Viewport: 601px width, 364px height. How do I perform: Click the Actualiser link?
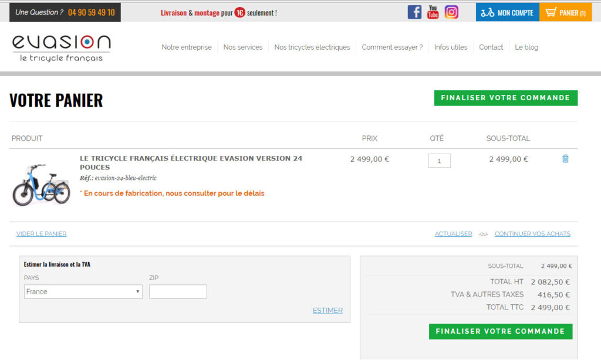pyautogui.click(x=453, y=234)
